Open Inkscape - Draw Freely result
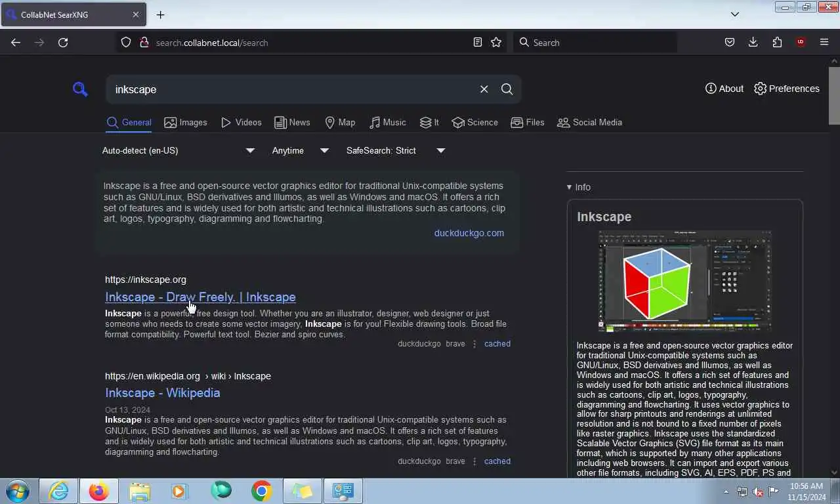 click(x=200, y=297)
